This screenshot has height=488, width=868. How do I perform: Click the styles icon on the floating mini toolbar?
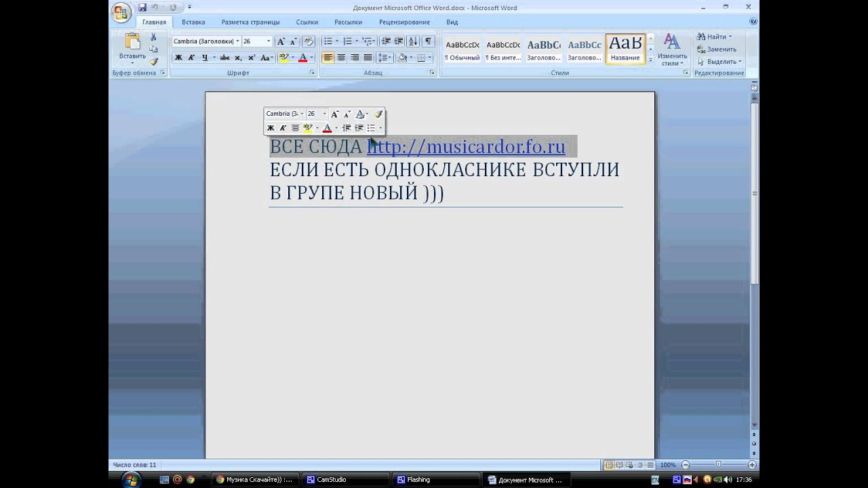coord(360,114)
